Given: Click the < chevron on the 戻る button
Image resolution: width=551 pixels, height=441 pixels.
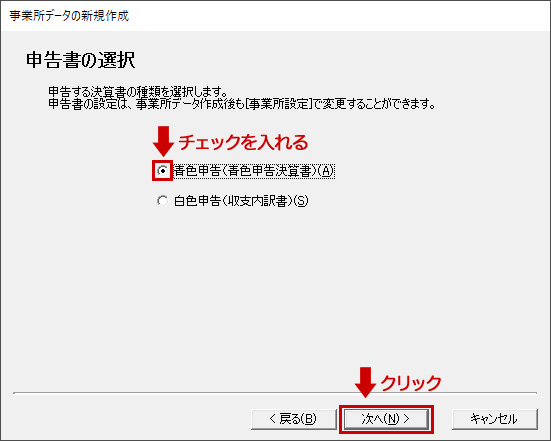Looking at the screenshot, I should [x=273, y=419].
